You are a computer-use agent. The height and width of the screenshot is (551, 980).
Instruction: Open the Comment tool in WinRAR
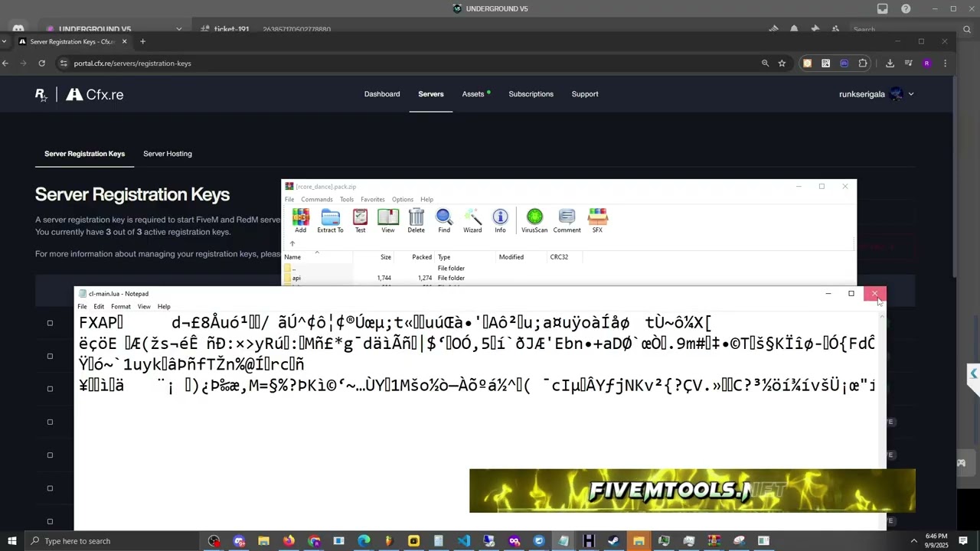(567, 220)
